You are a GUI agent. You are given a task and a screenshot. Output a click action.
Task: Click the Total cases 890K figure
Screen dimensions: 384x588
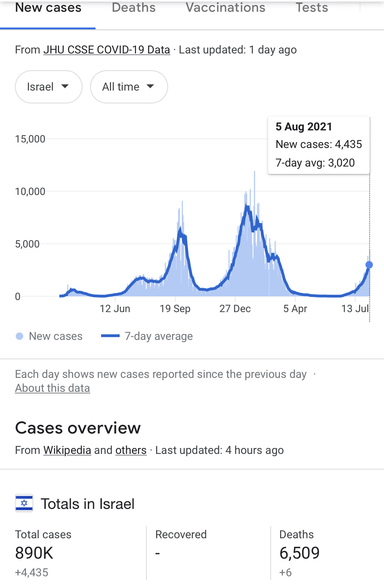[x=34, y=553]
